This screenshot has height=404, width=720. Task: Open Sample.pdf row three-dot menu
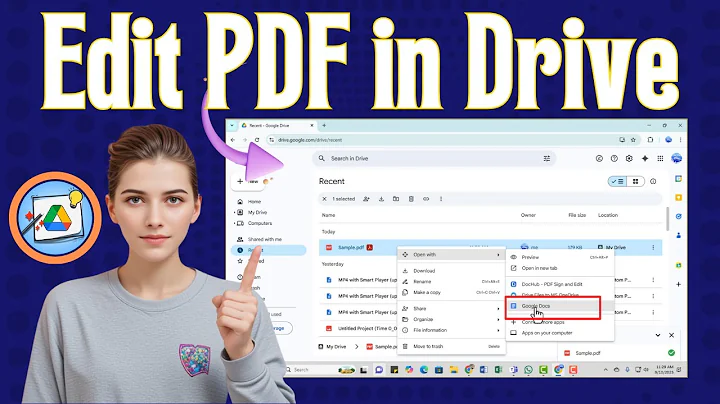653,247
